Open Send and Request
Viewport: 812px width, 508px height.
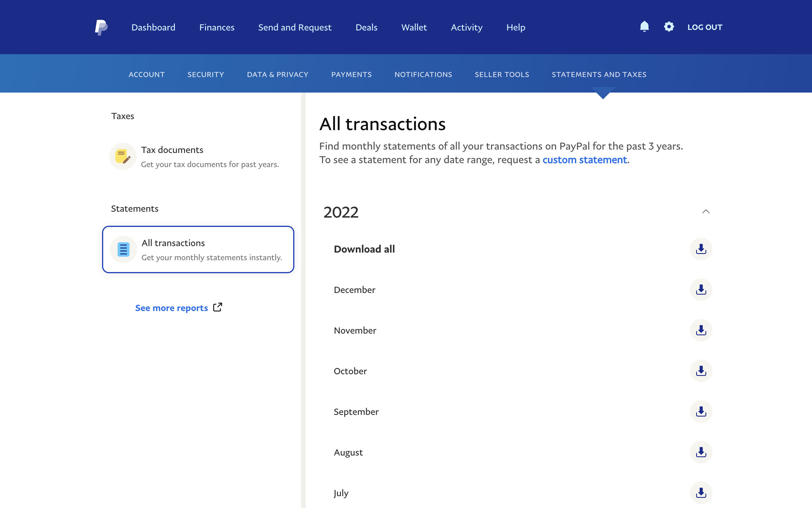tap(295, 27)
